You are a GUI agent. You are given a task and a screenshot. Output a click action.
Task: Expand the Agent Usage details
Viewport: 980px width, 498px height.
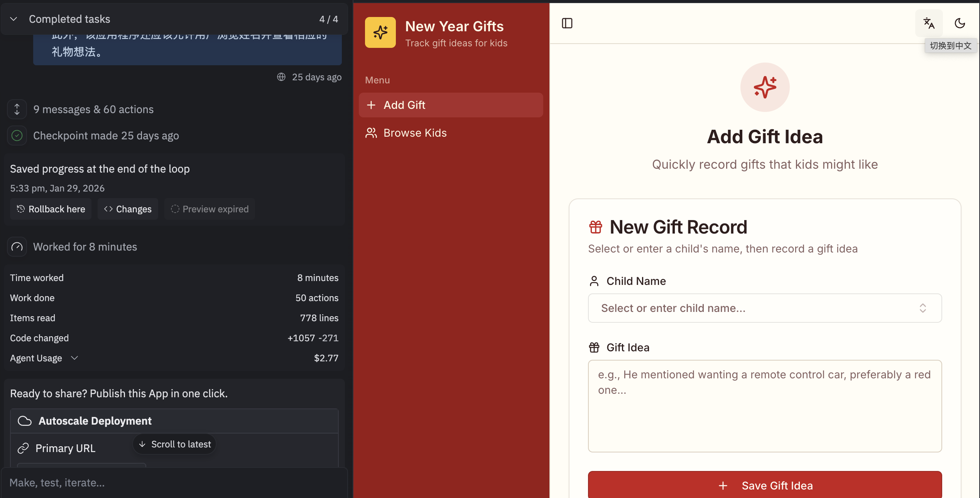[74, 358]
